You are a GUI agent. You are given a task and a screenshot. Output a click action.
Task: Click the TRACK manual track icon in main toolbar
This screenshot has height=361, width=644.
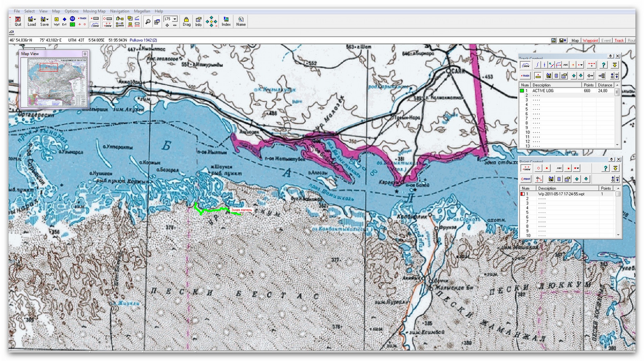tap(82, 18)
